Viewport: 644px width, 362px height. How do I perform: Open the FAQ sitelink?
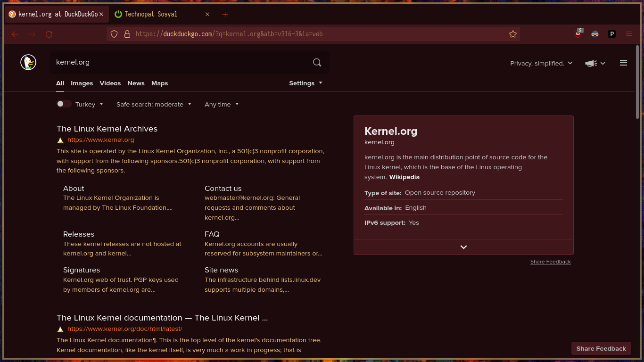coord(212,234)
